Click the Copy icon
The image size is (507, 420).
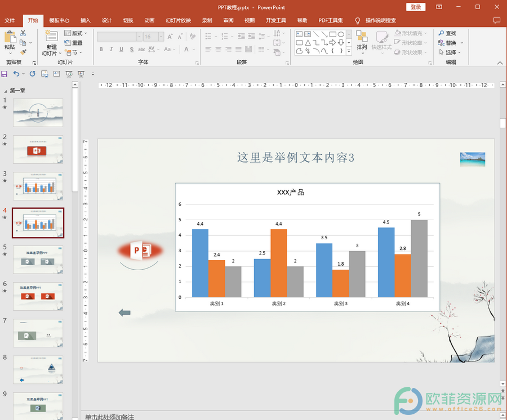[23, 42]
